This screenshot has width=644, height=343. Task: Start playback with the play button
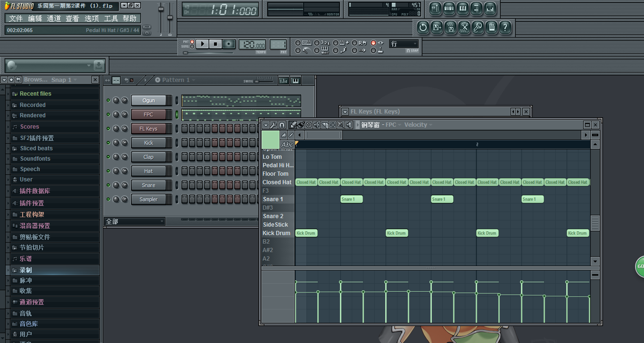(202, 44)
